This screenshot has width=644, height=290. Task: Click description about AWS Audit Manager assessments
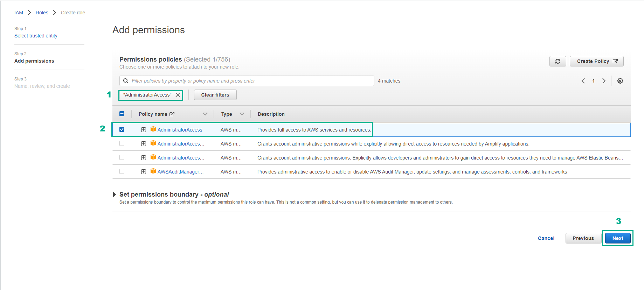(x=412, y=172)
